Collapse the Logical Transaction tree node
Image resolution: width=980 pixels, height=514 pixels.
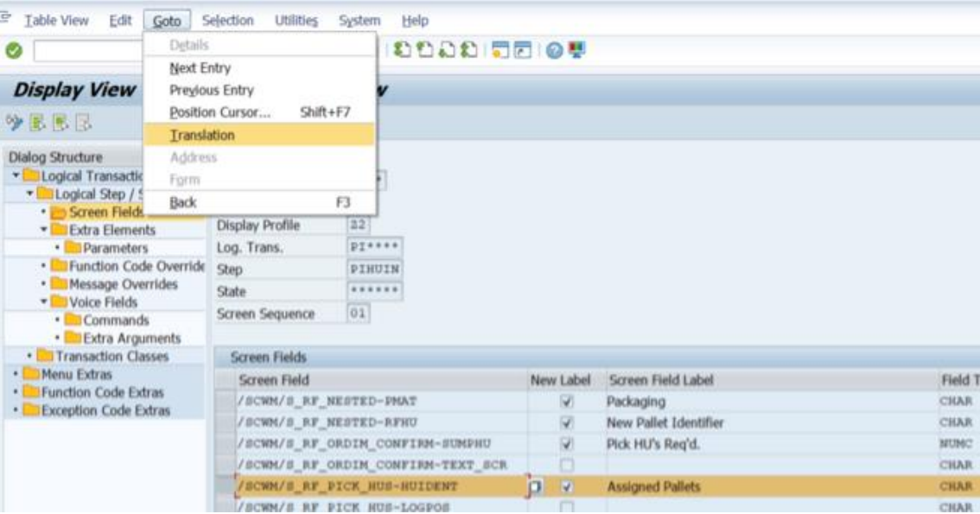tap(12, 175)
